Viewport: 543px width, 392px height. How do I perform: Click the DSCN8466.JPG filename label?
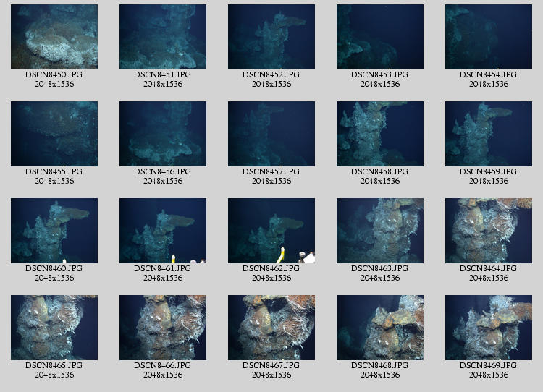point(163,366)
